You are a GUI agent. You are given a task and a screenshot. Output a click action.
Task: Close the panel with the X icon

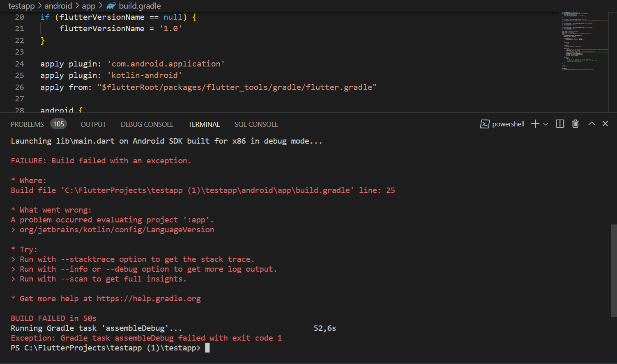pyautogui.click(x=605, y=124)
